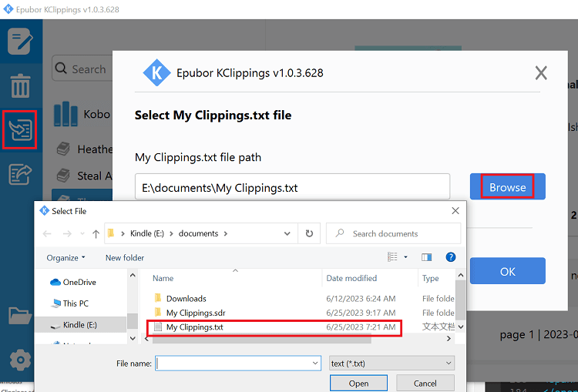Confirm with the OK button
The height and width of the screenshot is (392, 578).
tap(508, 271)
